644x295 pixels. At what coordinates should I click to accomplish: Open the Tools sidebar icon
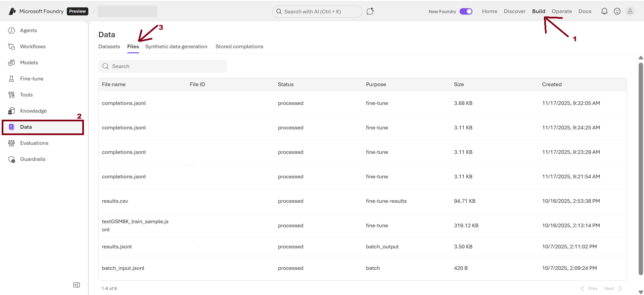pos(11,95)
